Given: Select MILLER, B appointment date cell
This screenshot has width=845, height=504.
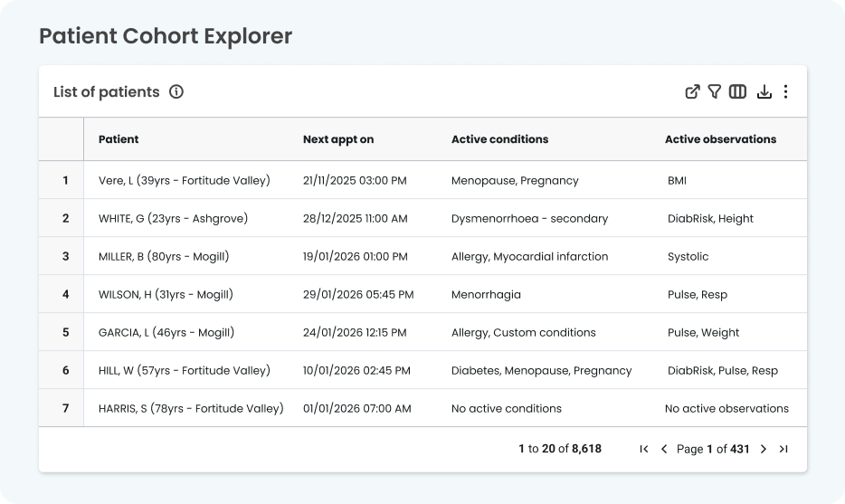Looking at the screenshot, I should pyautogui.click(x=355, y=256).
